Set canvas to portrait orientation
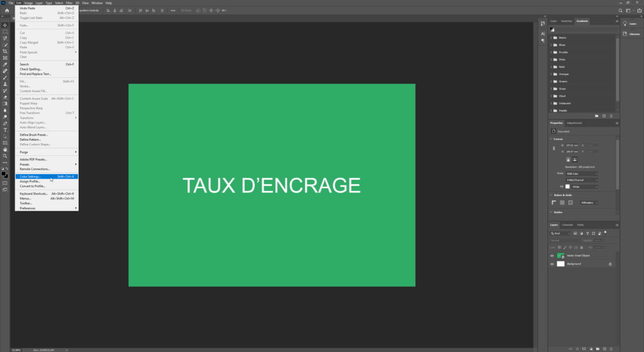Image resolution: width=644 pixels, height=352 pixels. tap(569, 160)
